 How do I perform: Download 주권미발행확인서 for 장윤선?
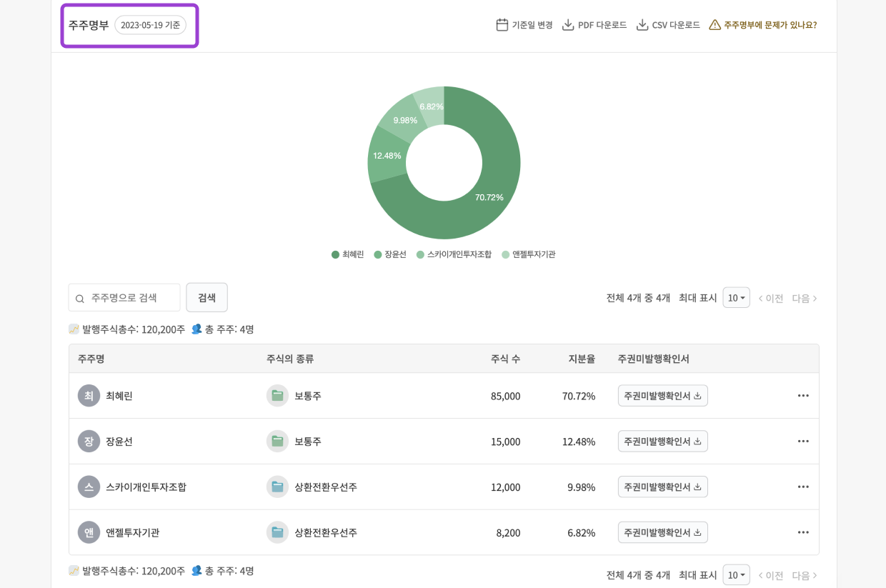(x=662, y=441)
